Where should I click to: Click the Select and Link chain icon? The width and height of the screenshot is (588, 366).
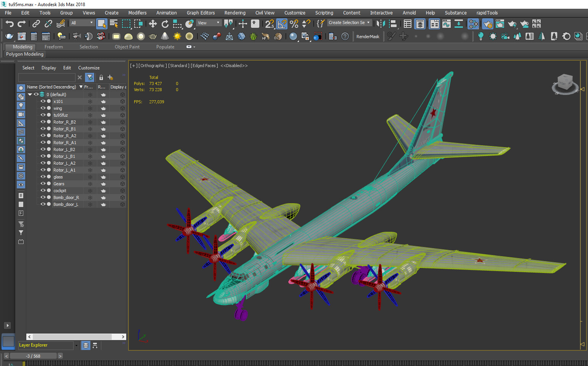(36, 24)
